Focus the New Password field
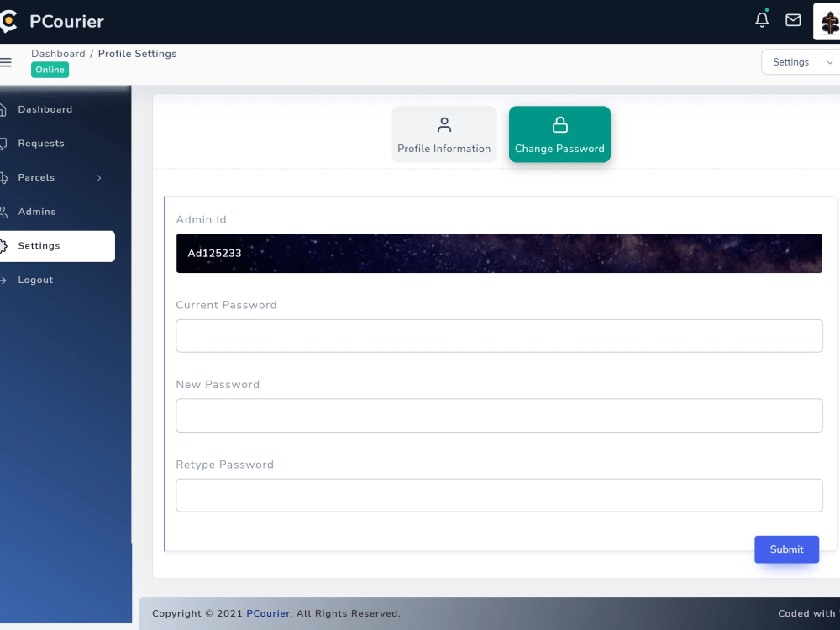This screenshot has height=630, width=840. coord(499,415)
